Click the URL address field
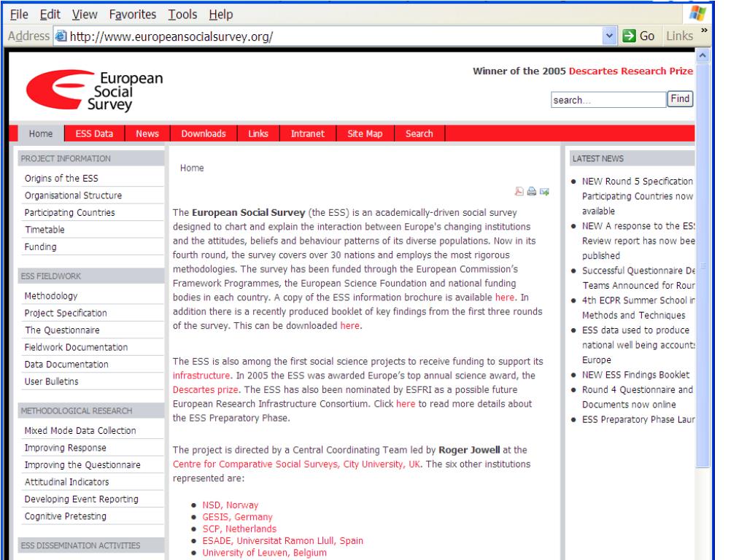Viewport: 747px width, 560px height. coord(329,36)
